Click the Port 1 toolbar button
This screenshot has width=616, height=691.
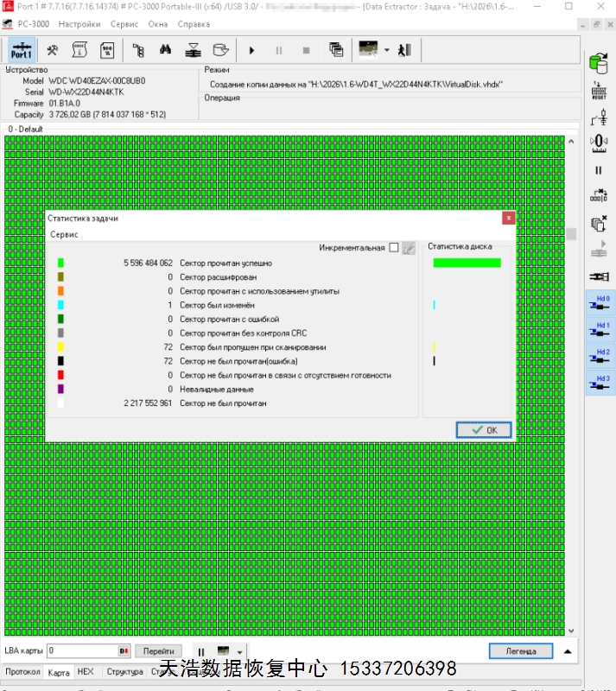(22, 50)
